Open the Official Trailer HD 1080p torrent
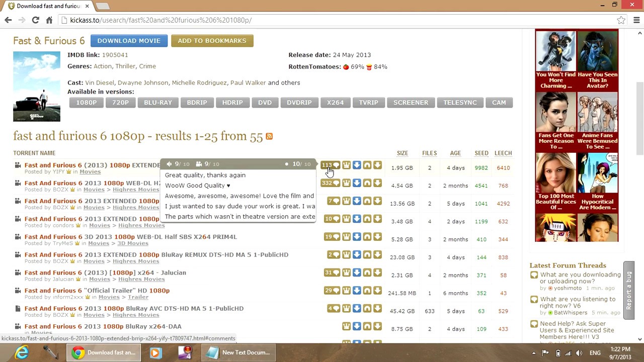The width and height of the screenshot is (644, 362). pyautogui.click(x=97, y=291)
